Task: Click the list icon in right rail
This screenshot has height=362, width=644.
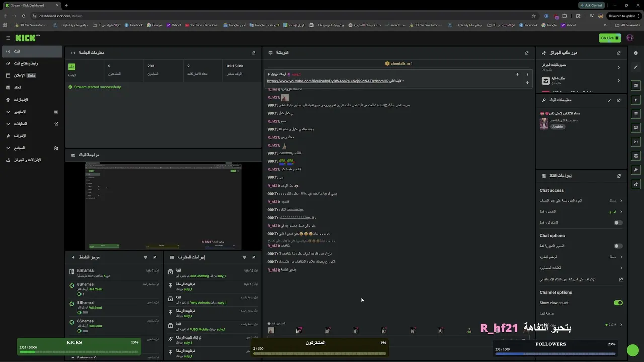Action: click(636, 114)
